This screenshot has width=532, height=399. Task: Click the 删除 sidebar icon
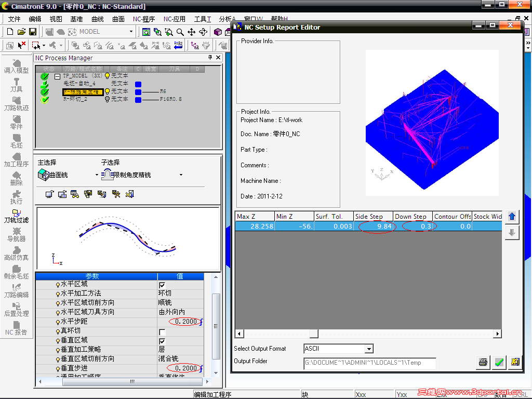pos(16,179)
